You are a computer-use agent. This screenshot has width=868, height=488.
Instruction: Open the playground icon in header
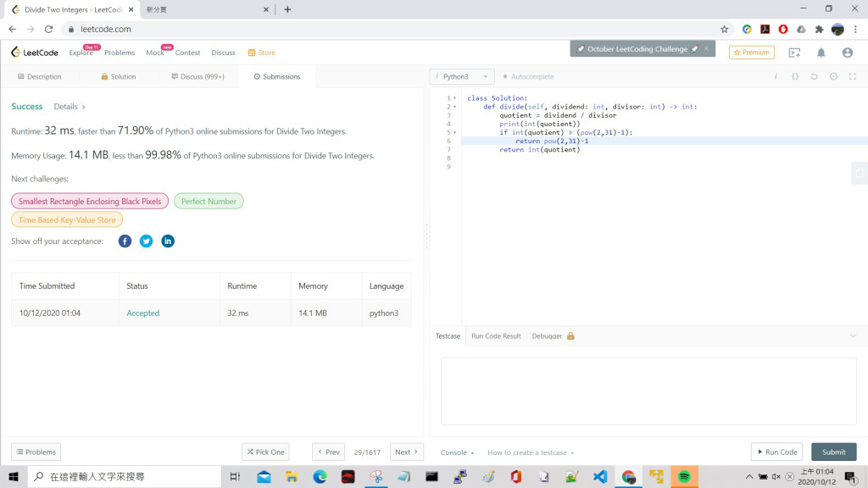[794, 53]
